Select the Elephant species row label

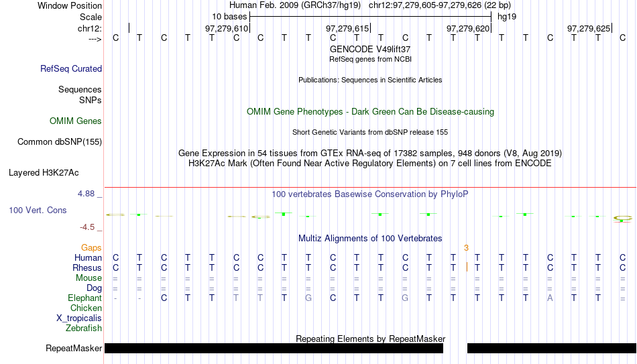point(84,298)
